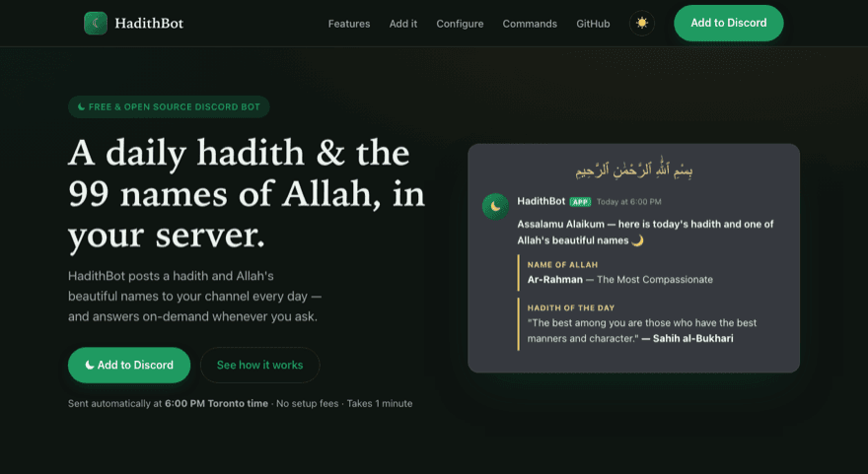Screen dimensions: 868x474
Task: Click the HadithBot crescent logo icon
Action: point(96,24)
